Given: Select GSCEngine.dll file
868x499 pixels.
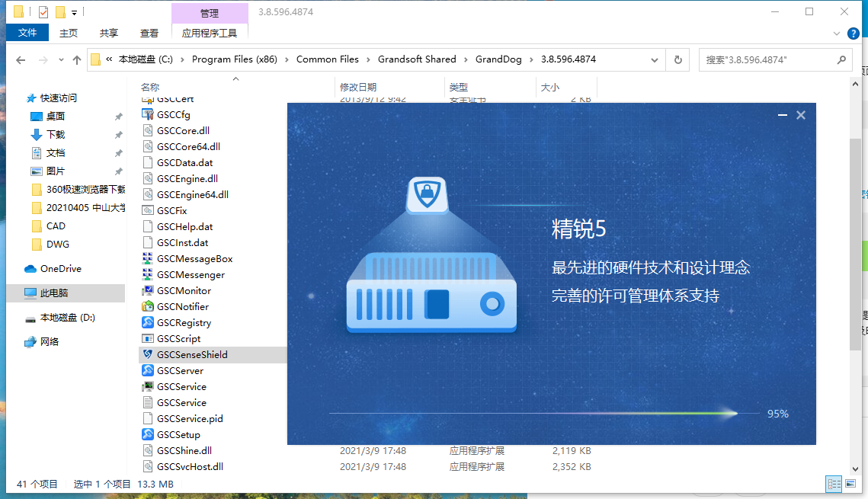Looking at the screenshot, I should (x=187, y=179).
